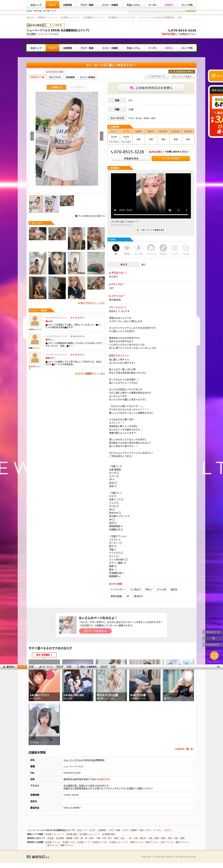Toggle 女の子 under 最近見た in bottom bar
Viewport: 223px width, 868px height.
[x=22, y=667]
